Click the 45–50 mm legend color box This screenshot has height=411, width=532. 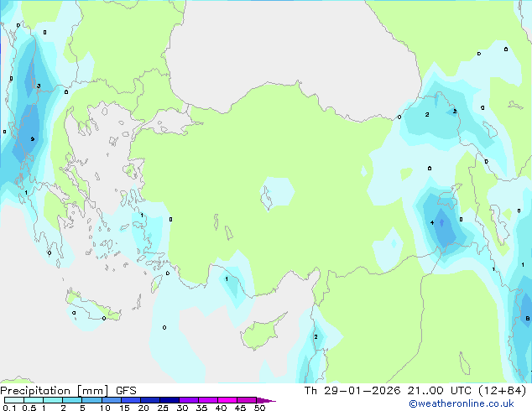(247, 400)
